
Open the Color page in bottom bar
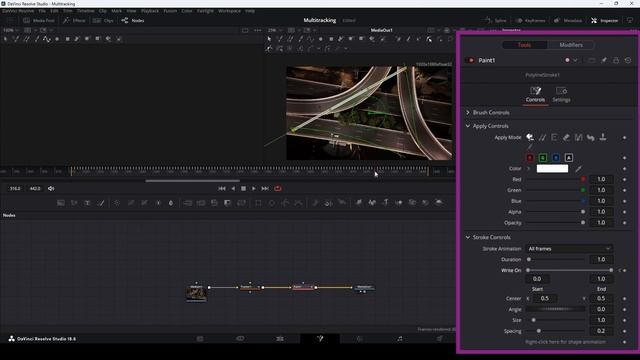coord(360,338)
